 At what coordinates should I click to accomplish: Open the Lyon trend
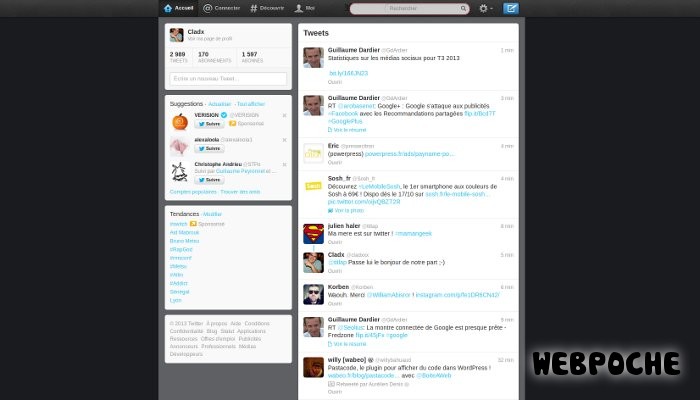point(175,300)
